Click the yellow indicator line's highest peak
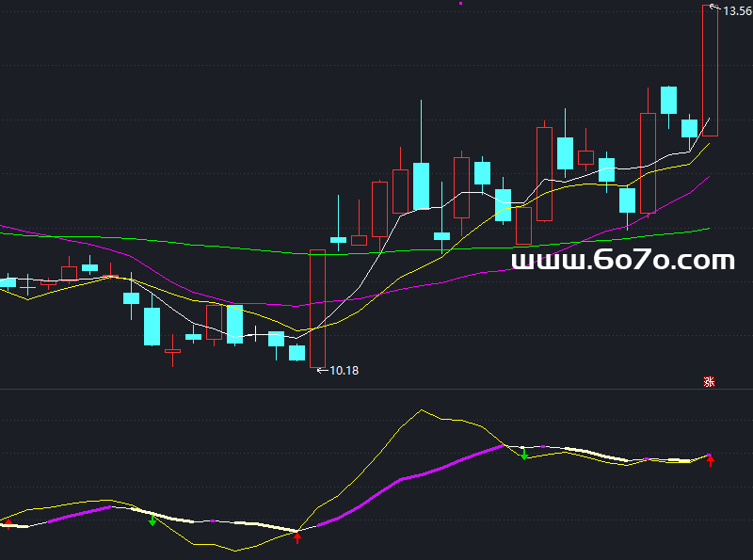The height and width of the screenshot is (560, 753). (x=423, y=409)
